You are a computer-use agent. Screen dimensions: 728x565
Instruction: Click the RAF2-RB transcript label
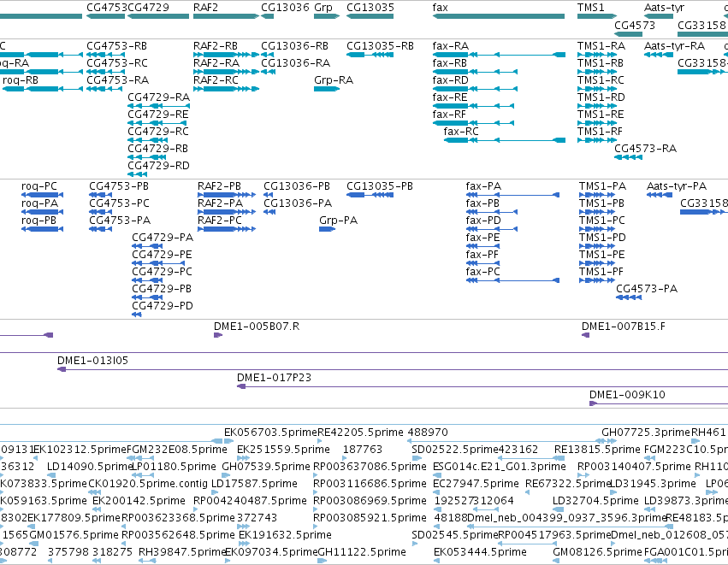[x=216, y=46]
